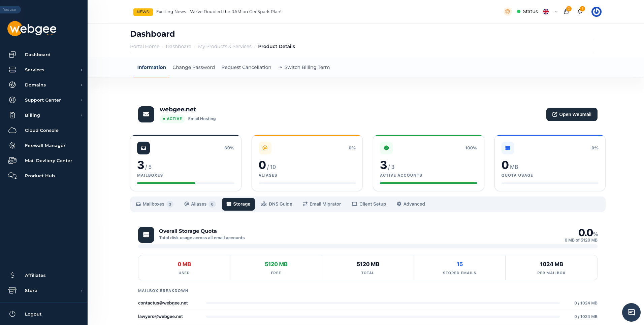Click the contactus@webgee.net mailbox row
The width and height of the screenshot is (644, 325).
click(x=368, y=303)
